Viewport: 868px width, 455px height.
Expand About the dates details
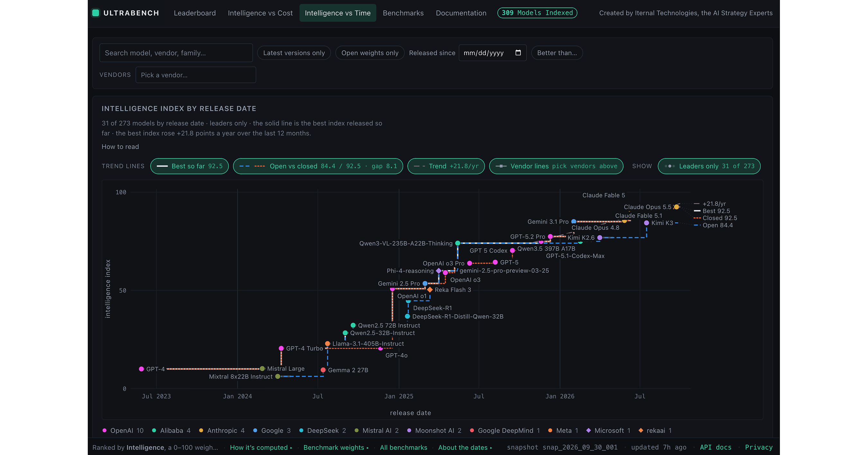[465, 447]
